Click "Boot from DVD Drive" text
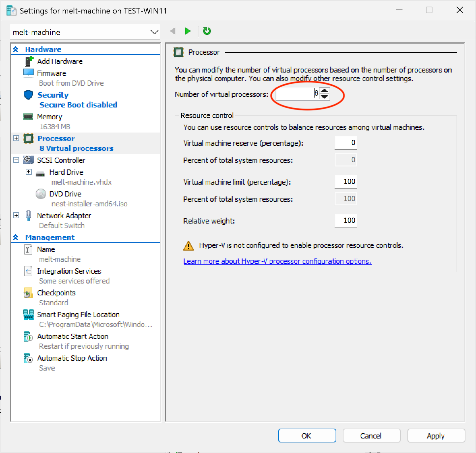The height and width of the screenshot is (453, 476). click(x=71, y=83)
